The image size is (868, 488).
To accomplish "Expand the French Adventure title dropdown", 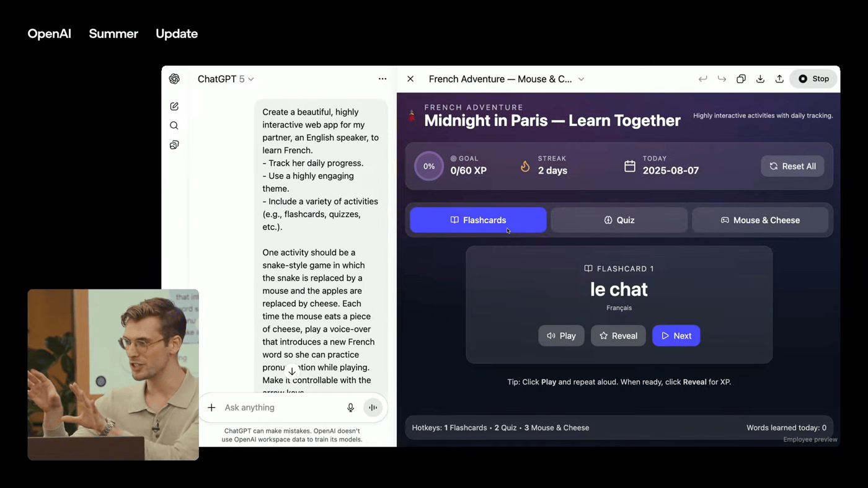I will click(x=581, y=79).
